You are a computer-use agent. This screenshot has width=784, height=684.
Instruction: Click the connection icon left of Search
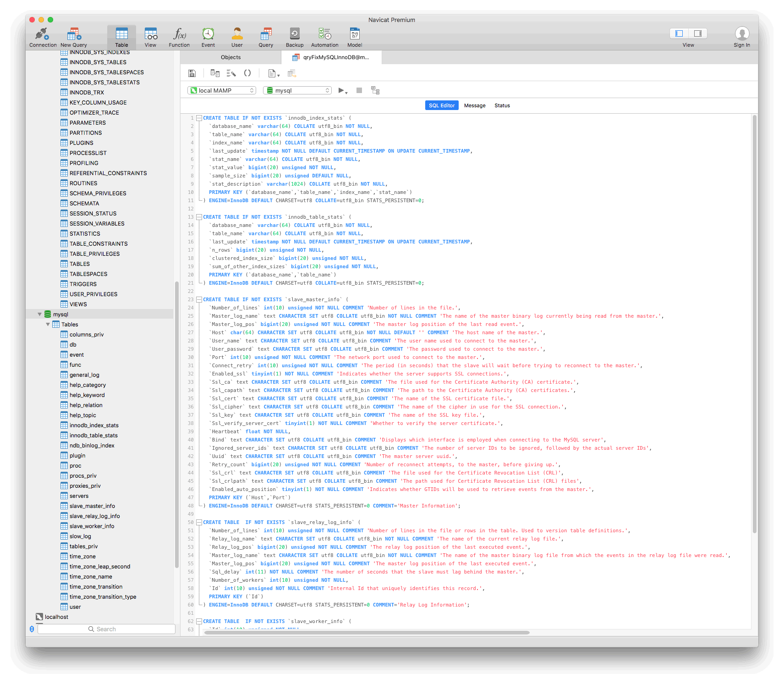click(x=32, y=629)
